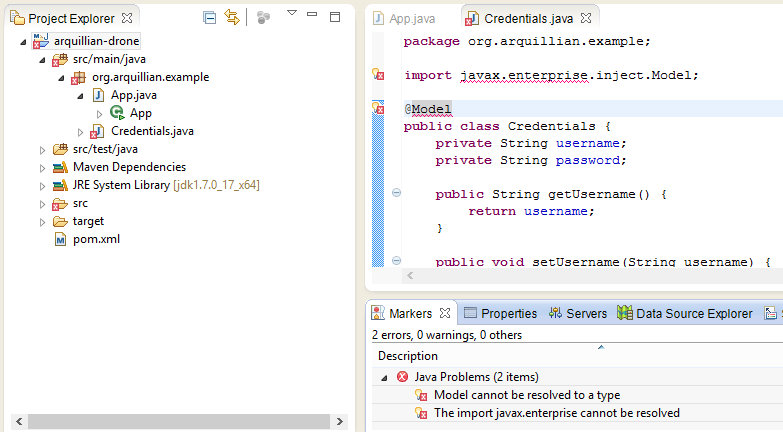The width and height of the screenshot is (783, 432).
Task: Close the Credentials.java editor tab
Action: (586, 18)
